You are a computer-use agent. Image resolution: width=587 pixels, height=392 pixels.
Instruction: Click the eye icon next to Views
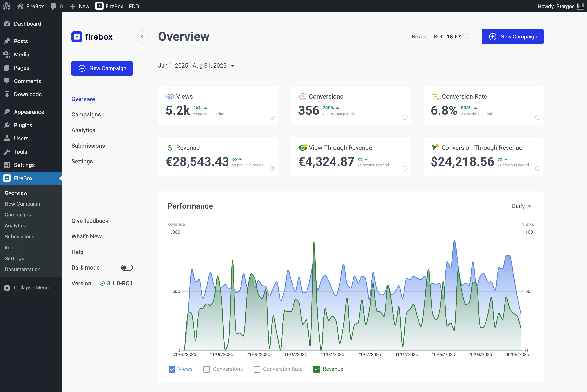point(170,96)
